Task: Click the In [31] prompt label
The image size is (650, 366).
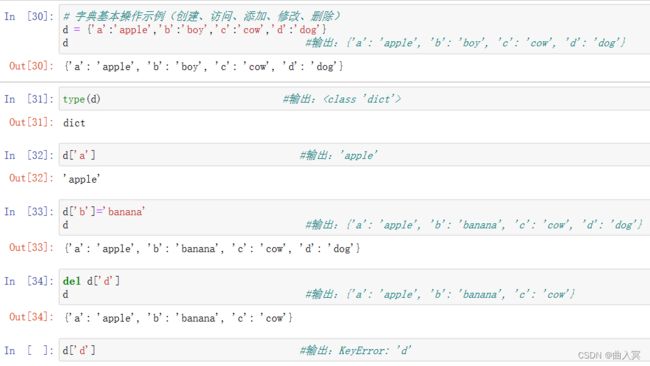Action: pyautogui.click(x=29, y=99)
